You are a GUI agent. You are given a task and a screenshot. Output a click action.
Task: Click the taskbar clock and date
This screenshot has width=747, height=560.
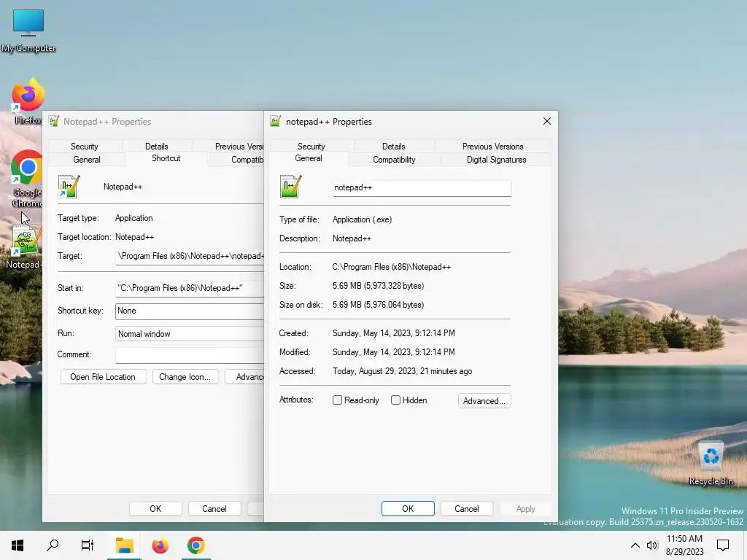click(684, 545)
